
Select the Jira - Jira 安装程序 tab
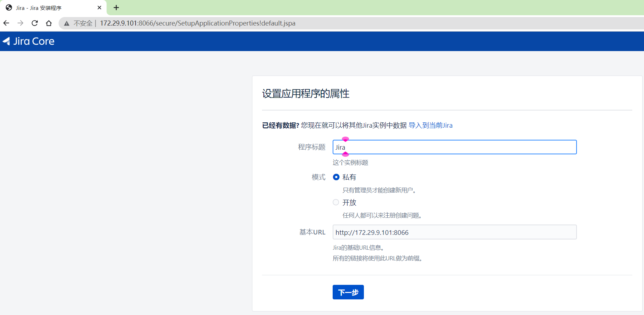tap(53, 8)
